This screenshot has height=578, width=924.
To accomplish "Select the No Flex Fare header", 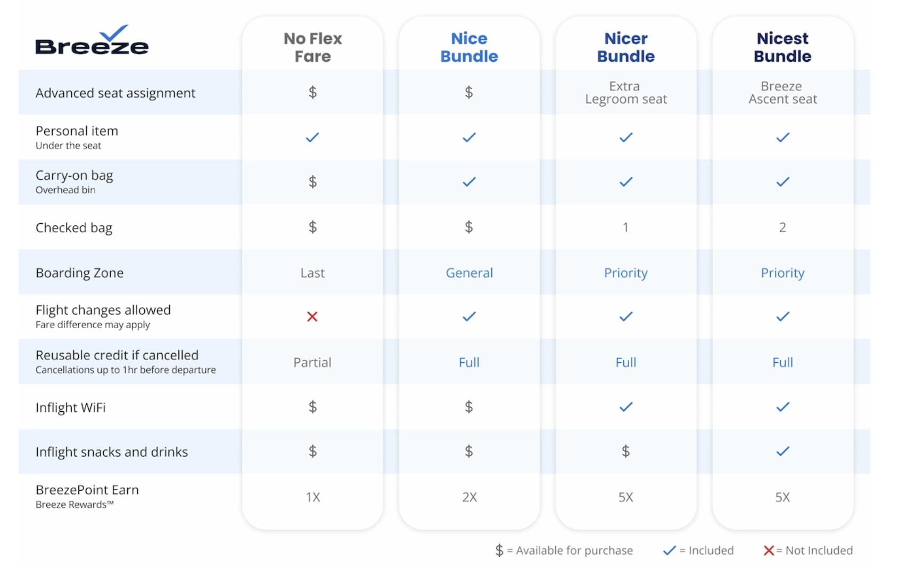I will coord(312,47).
